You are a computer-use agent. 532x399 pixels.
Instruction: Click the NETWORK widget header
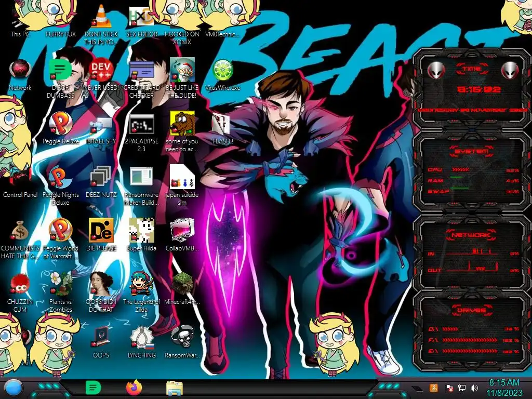[471, 234]
